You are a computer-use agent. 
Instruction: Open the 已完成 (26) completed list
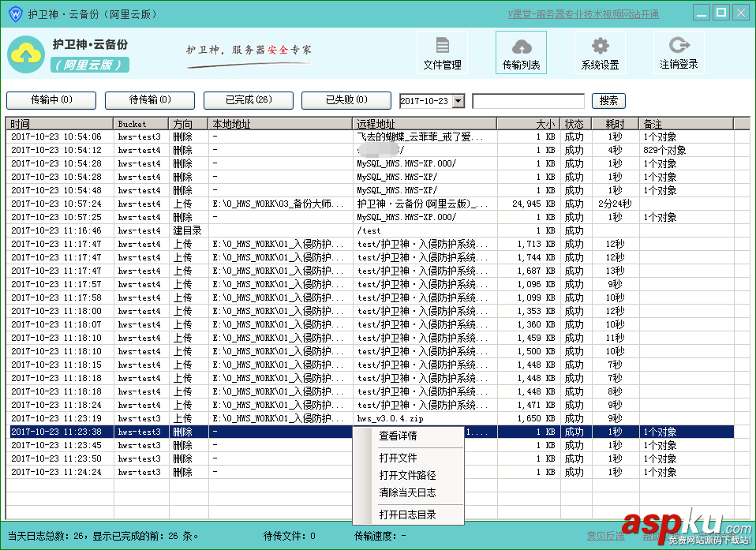click(x=248, y=100)
